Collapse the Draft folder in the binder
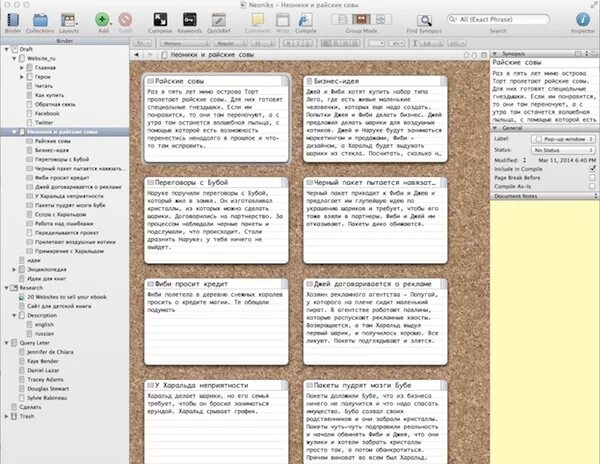This screenshot has width=600, height=464. pyautogui.click(x=7, y=49)
